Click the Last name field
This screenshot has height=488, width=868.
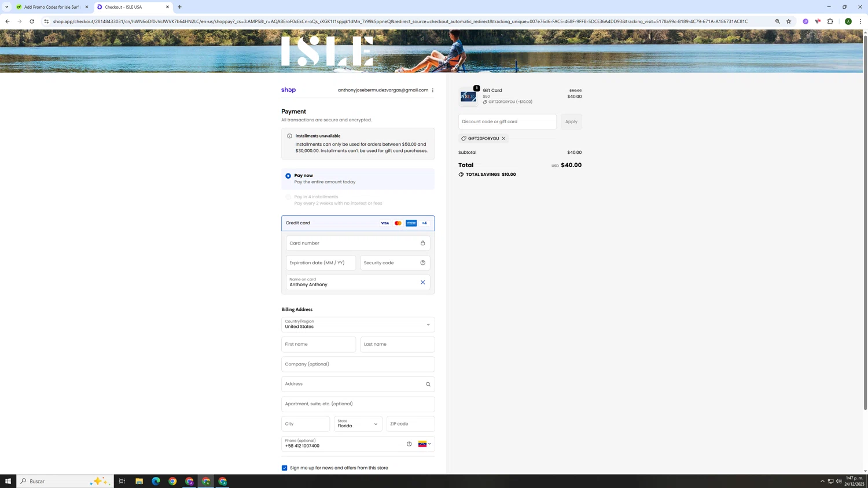(398, 345)
